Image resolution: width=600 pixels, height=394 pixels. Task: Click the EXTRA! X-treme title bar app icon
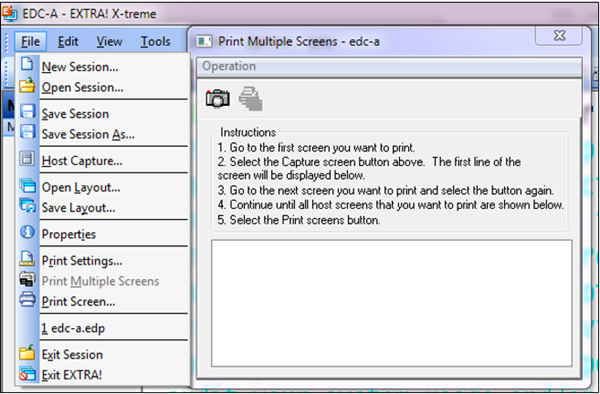coord(10,14)
